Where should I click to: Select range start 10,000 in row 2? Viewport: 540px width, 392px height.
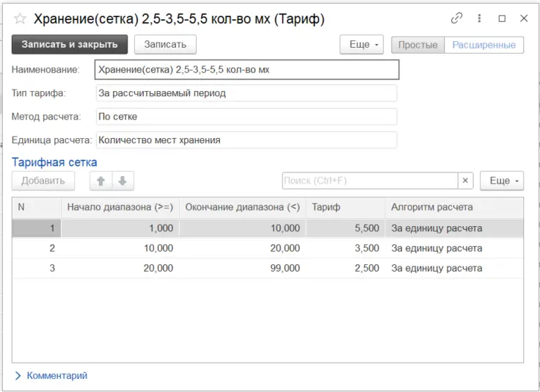tap(120, 248)
